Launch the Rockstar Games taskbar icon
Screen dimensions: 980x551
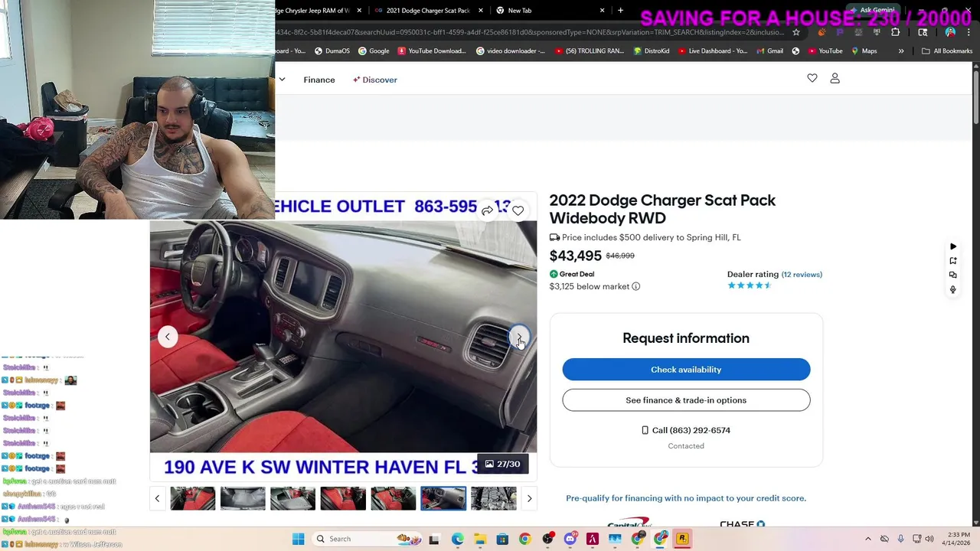[x=682, y=539]
